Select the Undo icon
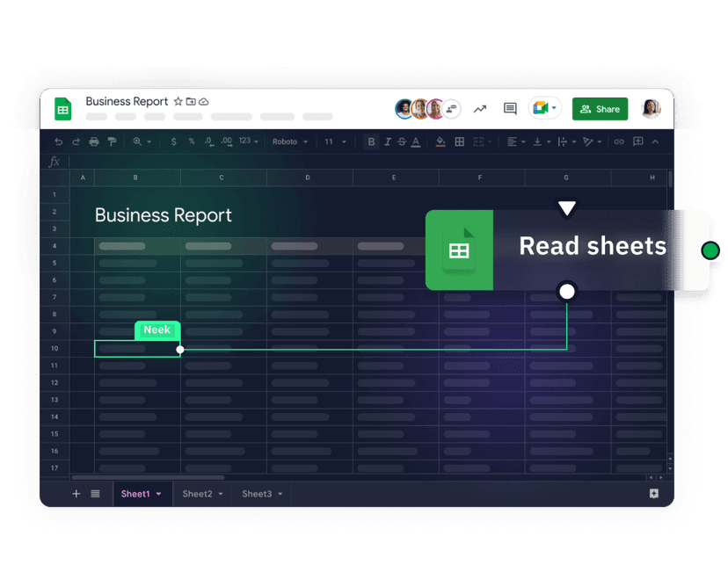 tap(59, 141)
